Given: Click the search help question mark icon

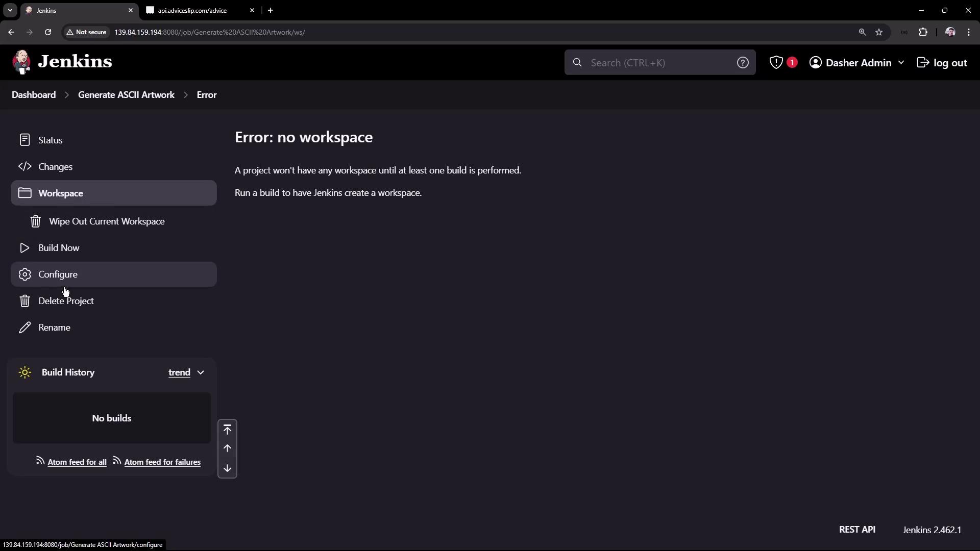Looking at the screenshot, I should [743, 63].
